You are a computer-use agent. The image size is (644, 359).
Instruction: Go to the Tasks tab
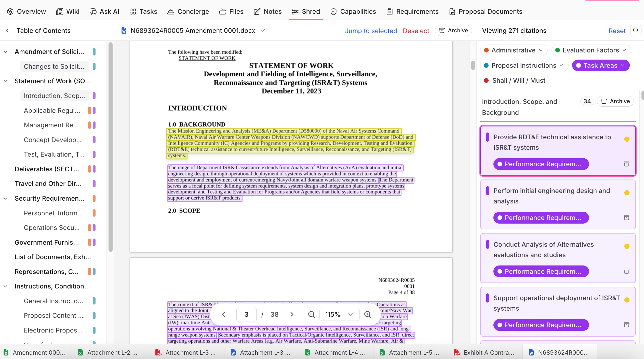(143, 11)
